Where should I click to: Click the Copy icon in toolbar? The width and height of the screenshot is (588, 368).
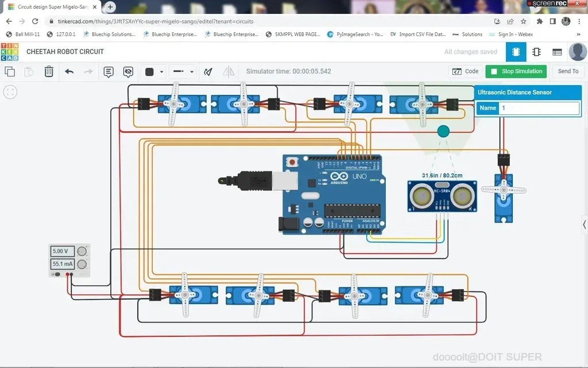click(10, 71)
